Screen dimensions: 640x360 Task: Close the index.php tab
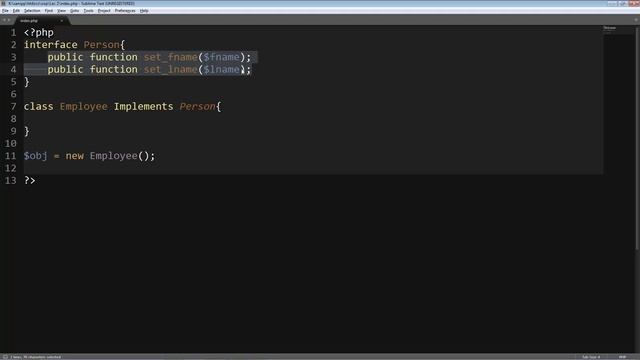pyautogui.click(x=62, y=20)
